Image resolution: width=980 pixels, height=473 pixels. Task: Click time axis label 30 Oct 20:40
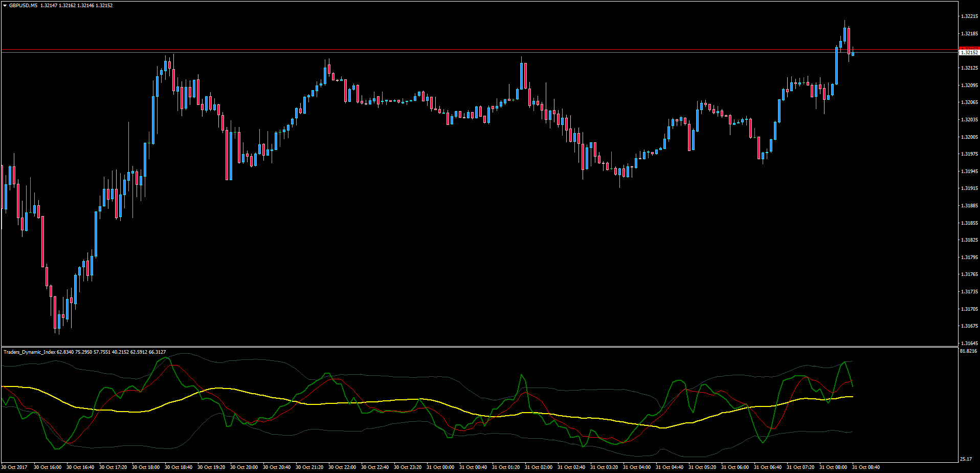(277, 467)
